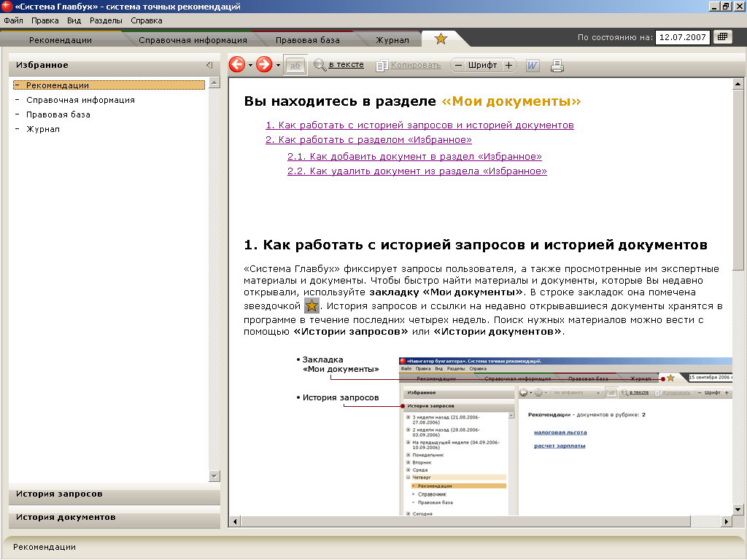Click the 'Копировать' button
The width and height of the screenshot is (747, 560).
(x=415, y=65)
